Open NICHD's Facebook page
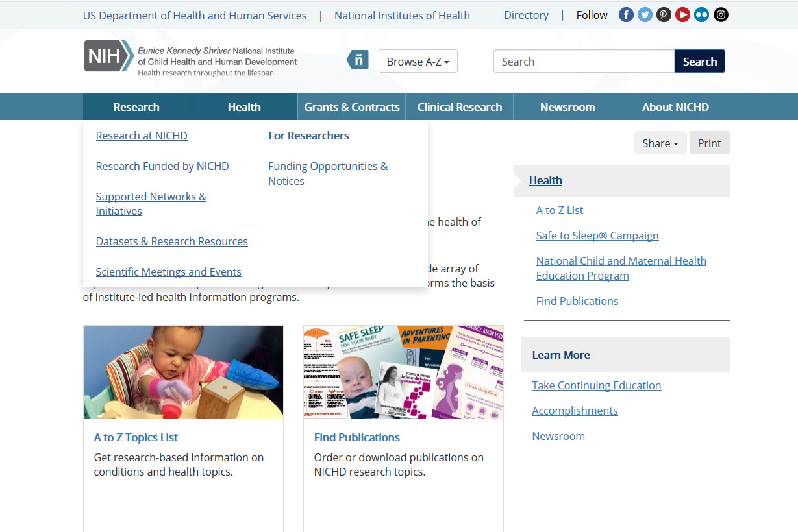The image size is (798, 532). coord(625,14)
